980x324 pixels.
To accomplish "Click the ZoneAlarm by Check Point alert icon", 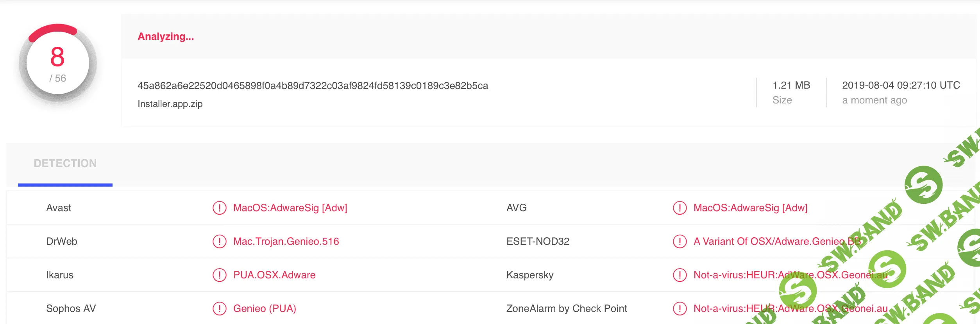I will [680, 308].
